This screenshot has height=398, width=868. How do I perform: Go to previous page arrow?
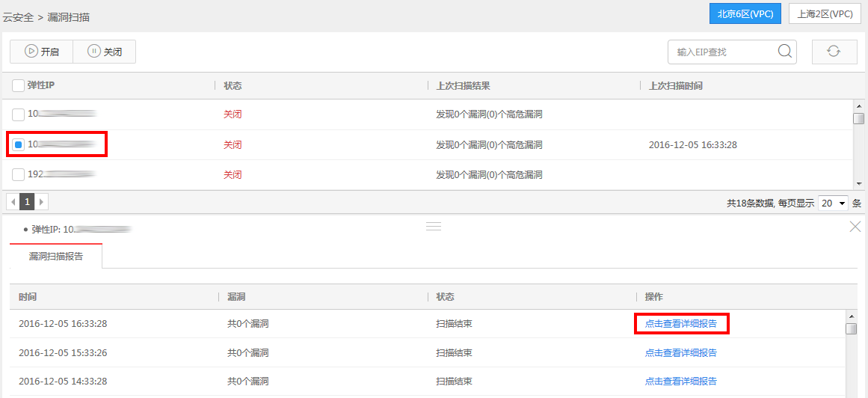[12, 202]
